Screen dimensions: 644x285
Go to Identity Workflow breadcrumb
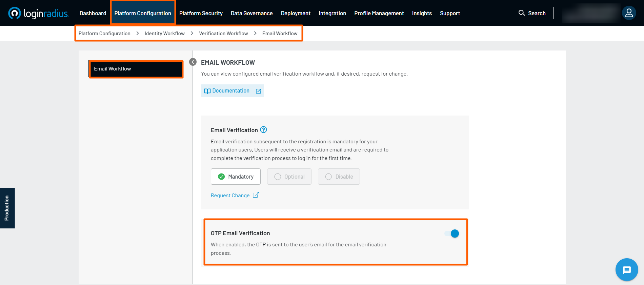coord(165,34)
